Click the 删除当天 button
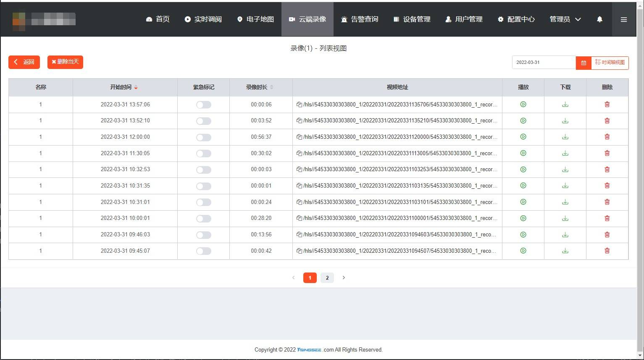 click(x=65, y=62)
